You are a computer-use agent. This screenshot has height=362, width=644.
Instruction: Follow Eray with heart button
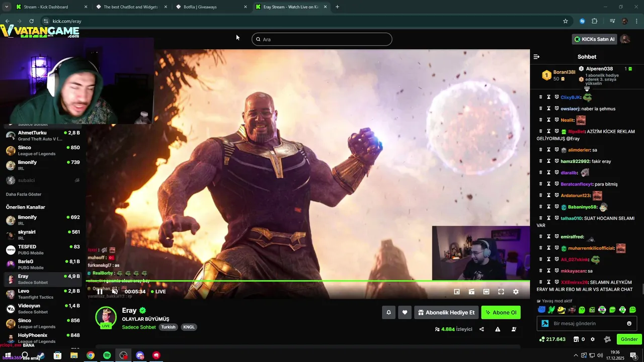coord(405,312)
